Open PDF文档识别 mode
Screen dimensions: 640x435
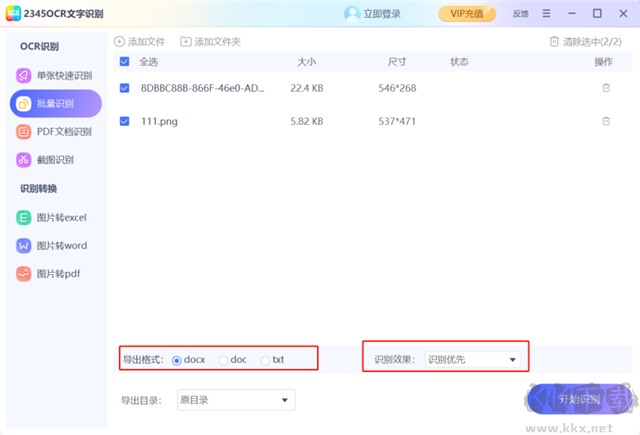(56, 132)
